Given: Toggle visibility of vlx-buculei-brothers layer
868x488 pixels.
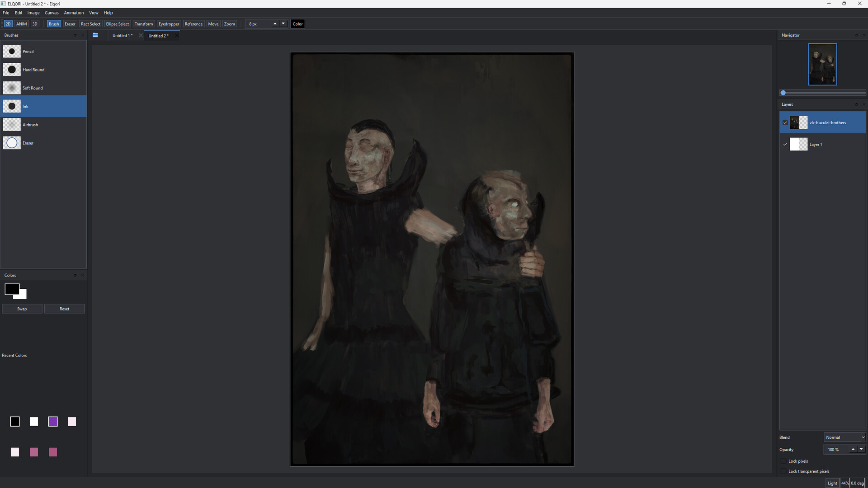Looking at the screenshot, I should click(x=785, y=122).
